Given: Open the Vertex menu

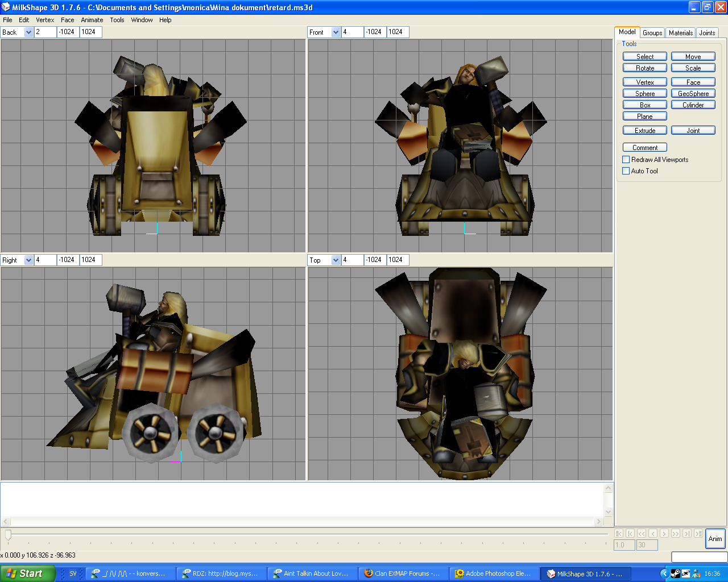Looking at the screenshot, I should (45, 20).
